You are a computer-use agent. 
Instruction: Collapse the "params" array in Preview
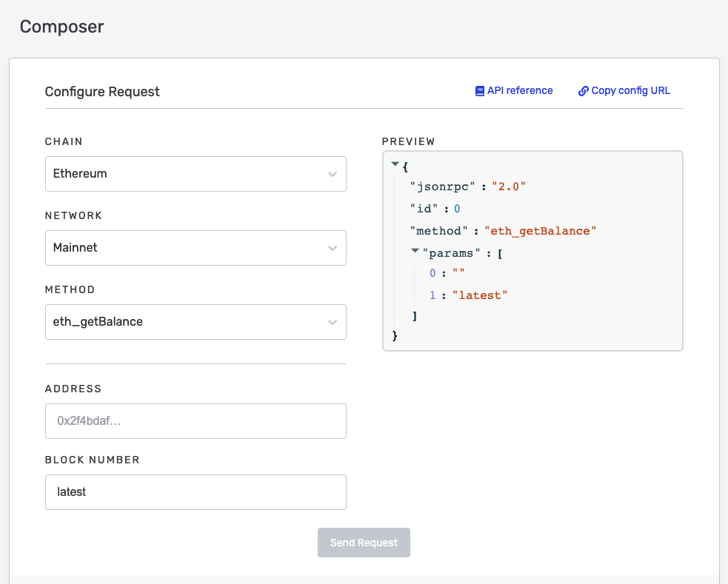(415, 252)
